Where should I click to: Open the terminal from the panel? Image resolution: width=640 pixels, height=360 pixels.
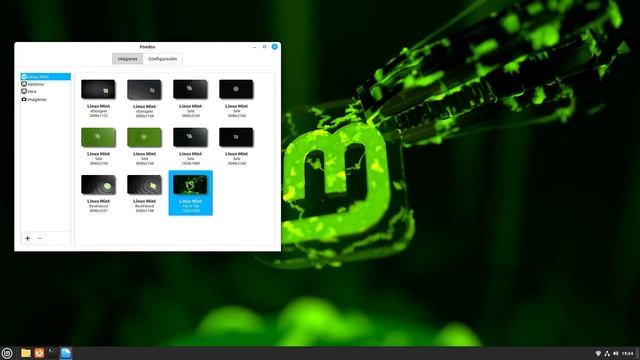(52, 353)
